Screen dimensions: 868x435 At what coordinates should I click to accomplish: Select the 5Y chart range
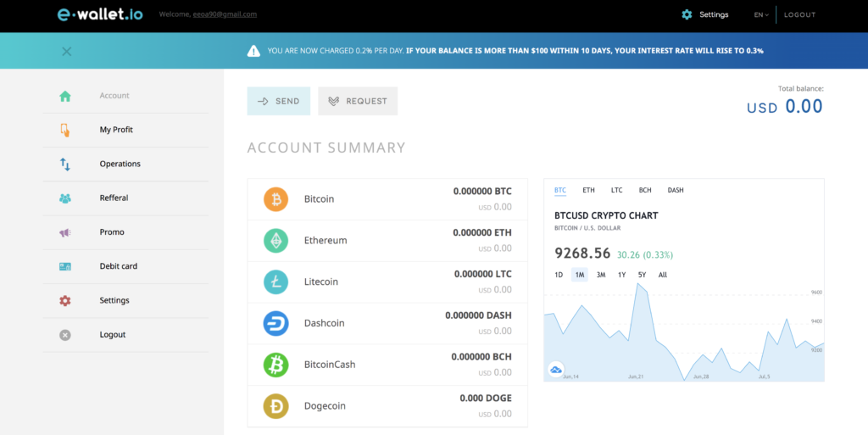tap(642, 275)
